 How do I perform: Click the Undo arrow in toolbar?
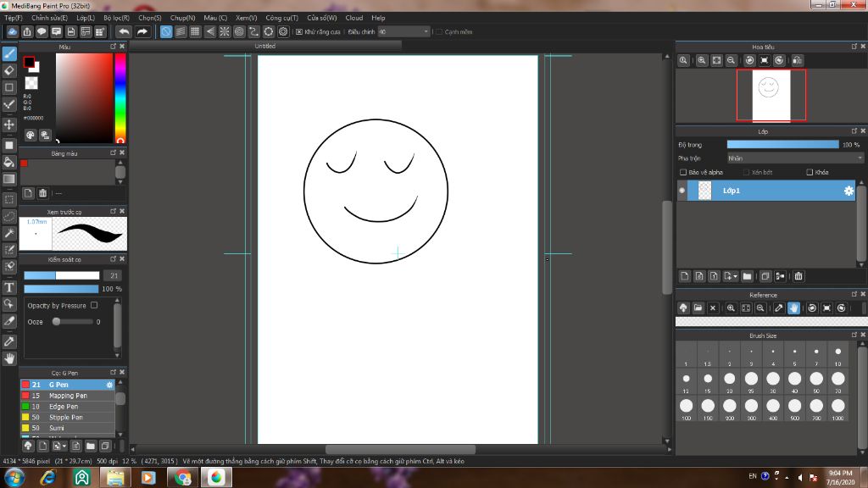pos(124,31)
